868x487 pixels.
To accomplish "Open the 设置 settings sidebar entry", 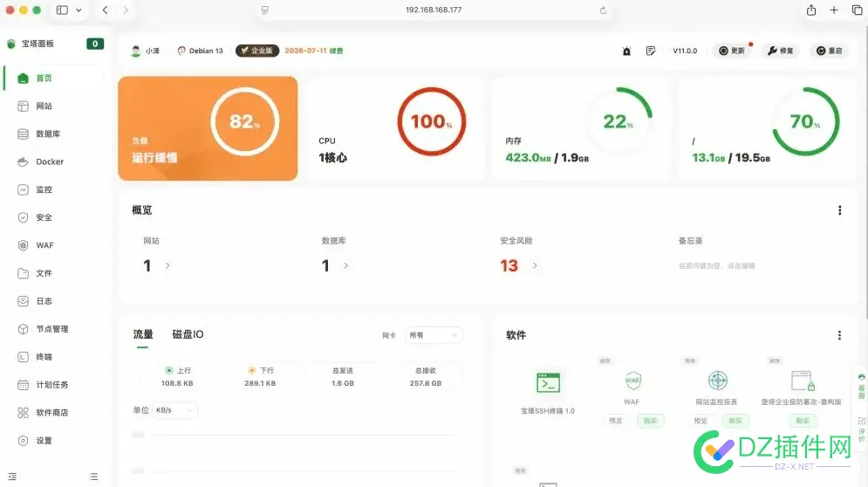I will click(34, 441).
